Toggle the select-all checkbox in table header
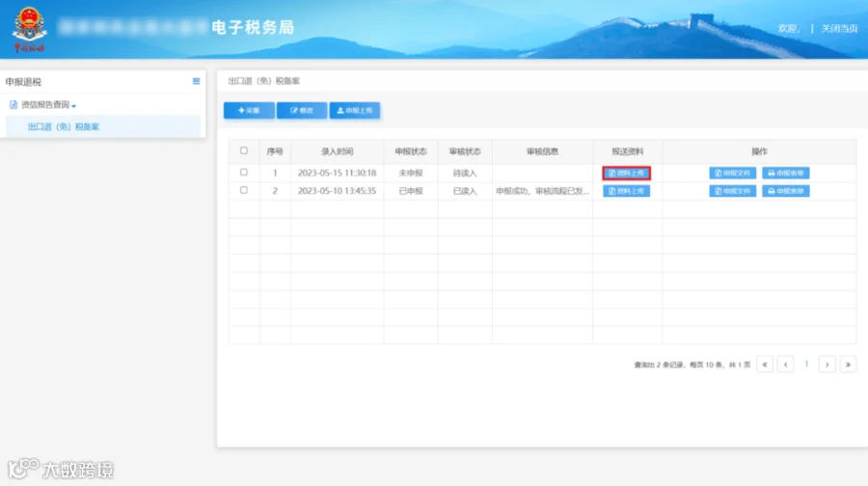The width and height of the screenshot is (868, 486). pos(244,150)
